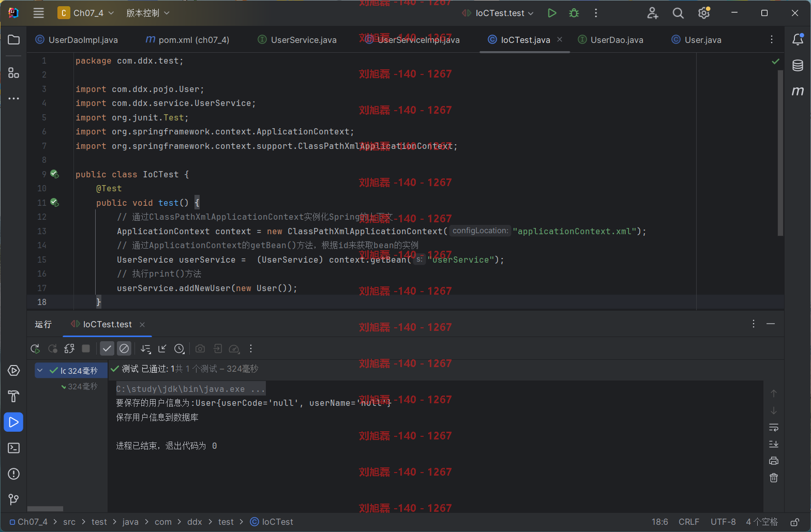Run class IoCTest from gutter icon

pos(54,174)
